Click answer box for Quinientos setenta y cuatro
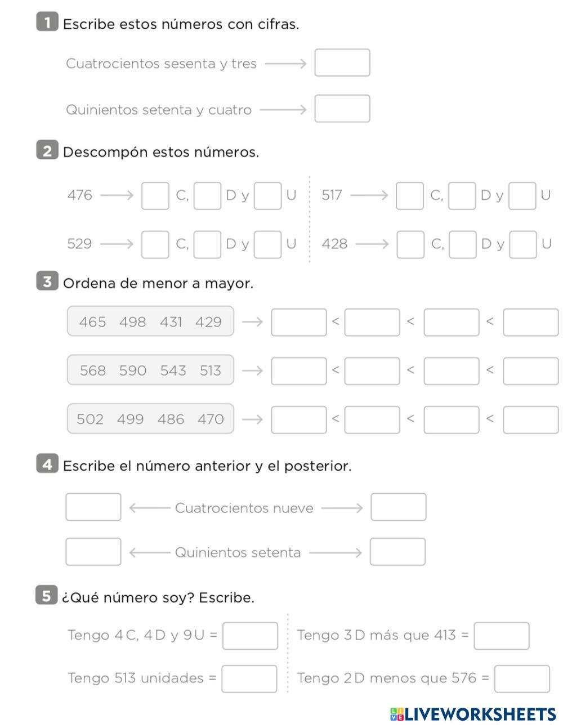Image resolution: width=563 pixels, height=728 pixels. pos(342,109)
